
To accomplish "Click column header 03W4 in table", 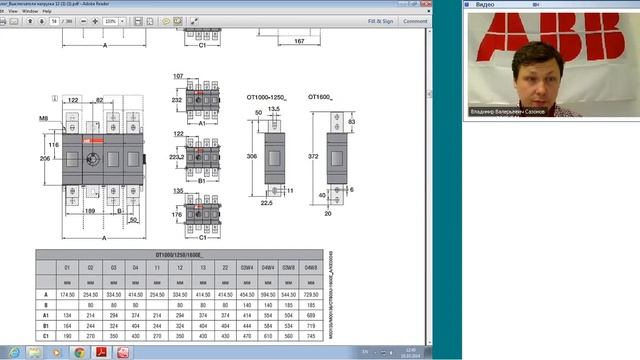I will click(x=247, y=268).
